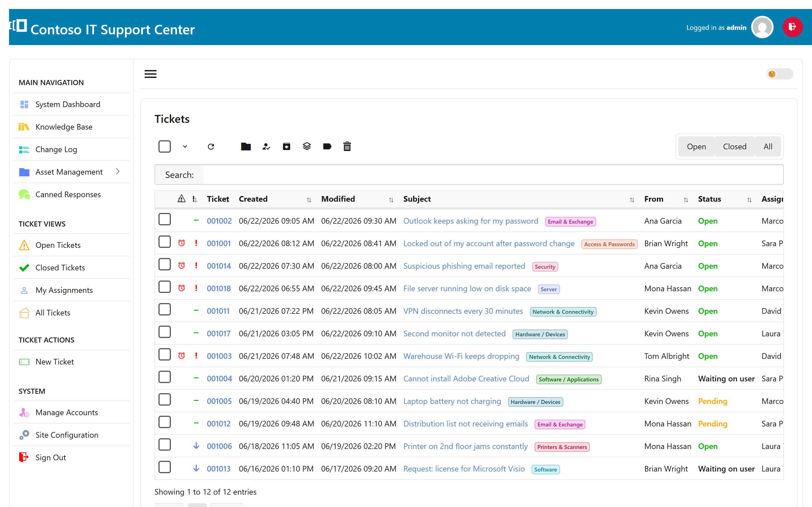Click the assign user icon in toolbar

pos(266,146)
